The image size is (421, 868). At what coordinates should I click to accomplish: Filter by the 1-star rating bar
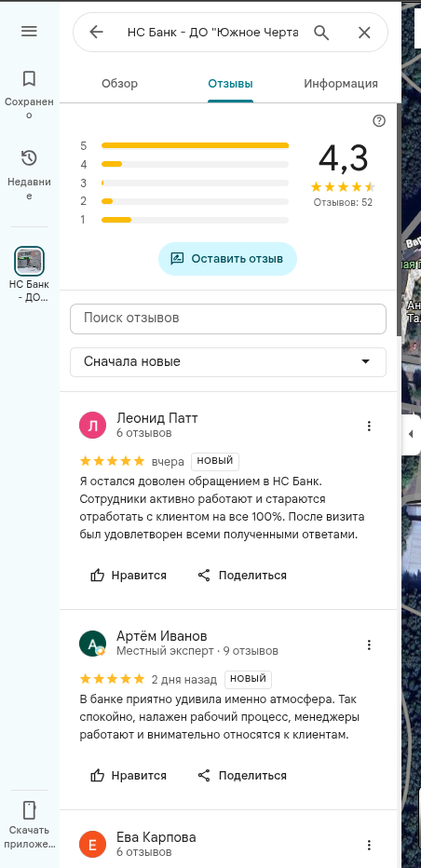point(195,220)
